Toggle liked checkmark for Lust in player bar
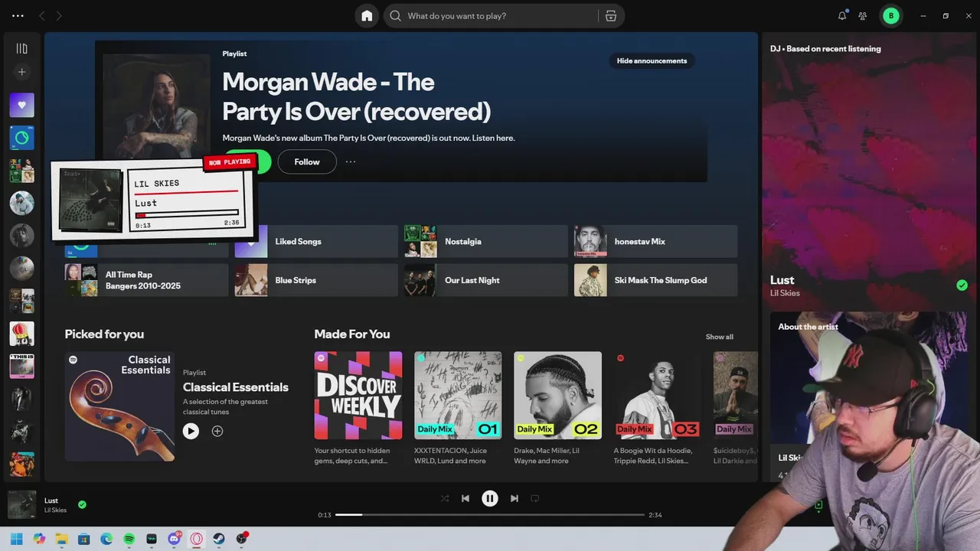 pos(82,504)
